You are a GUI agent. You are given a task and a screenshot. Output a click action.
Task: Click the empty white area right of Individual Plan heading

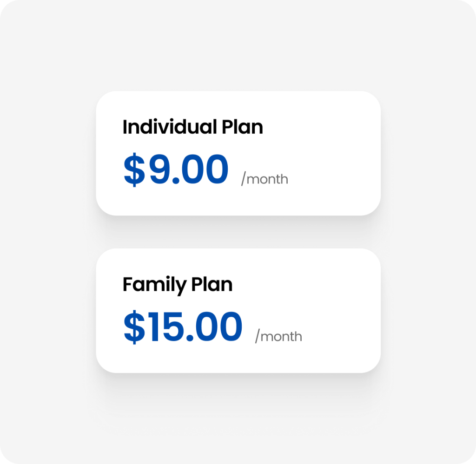(321, 127)
